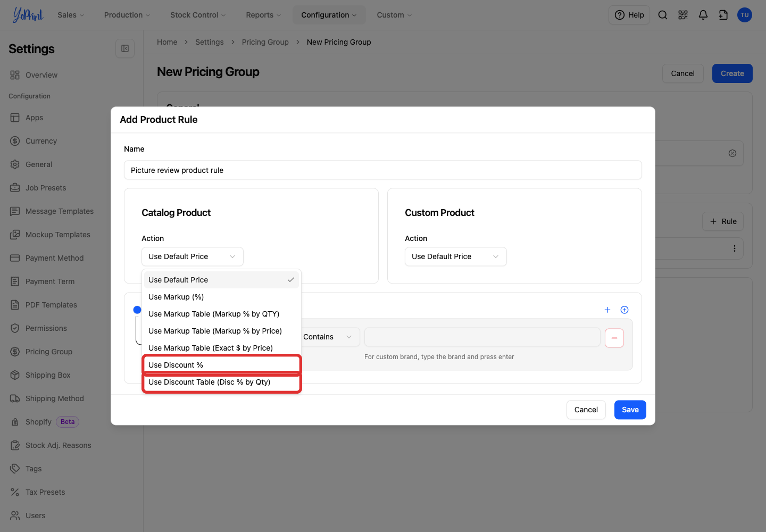Open notifications bell icon

pos(703,15)
